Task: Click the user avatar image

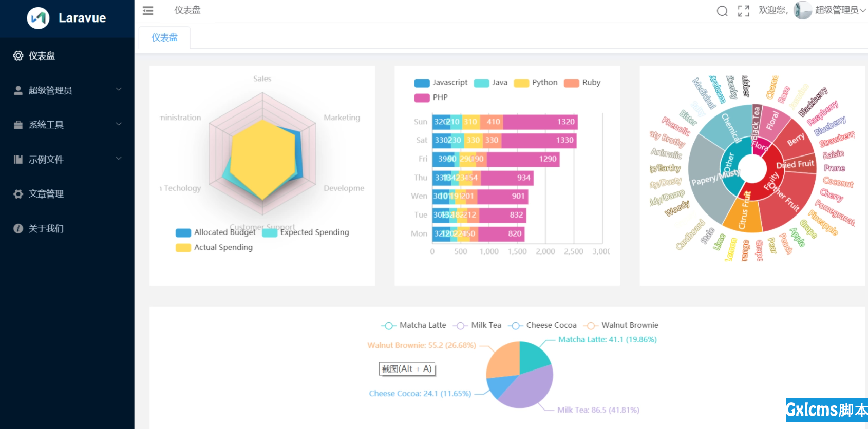Action: tap(802, 10)
